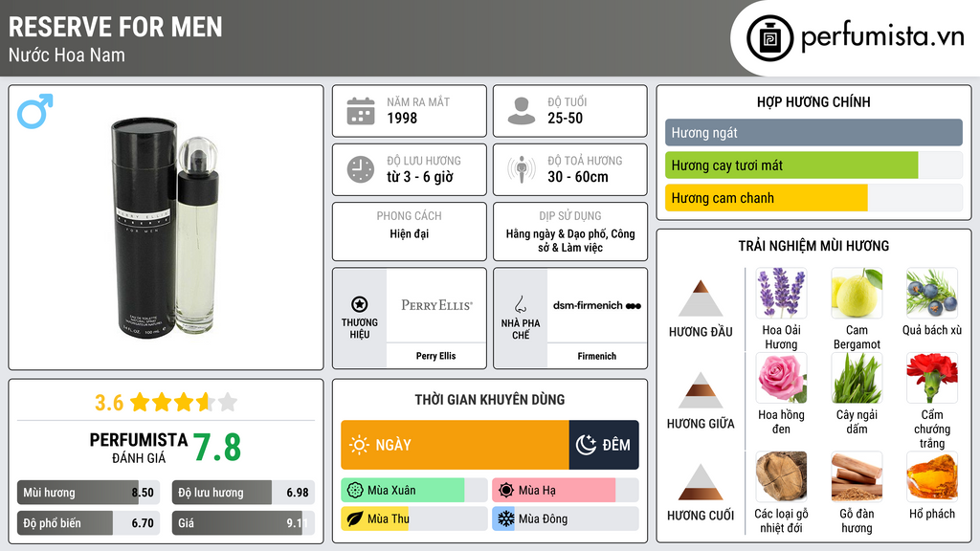Click the Reserve For Men bottle image
This screenshot has height=551, width=980.
click(x=166, y=228)
